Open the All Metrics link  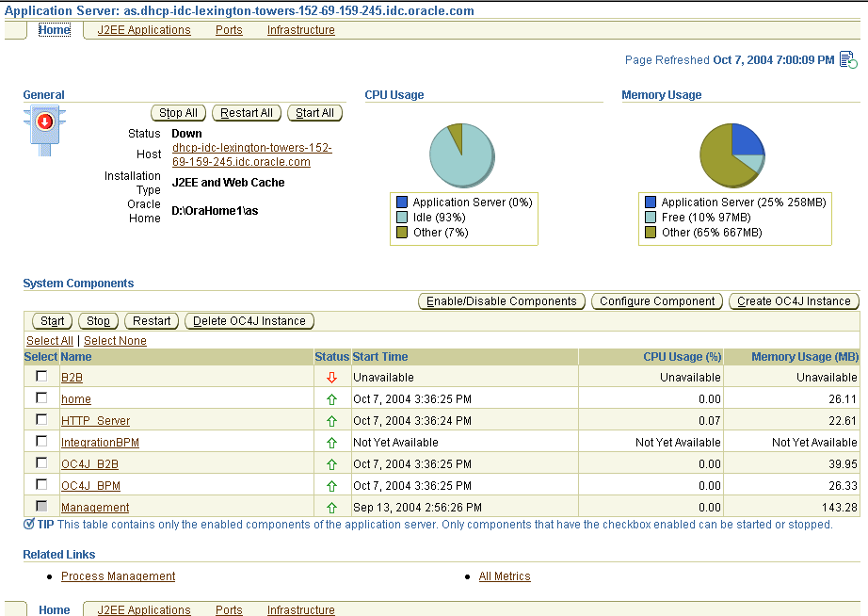coord(505,576)
